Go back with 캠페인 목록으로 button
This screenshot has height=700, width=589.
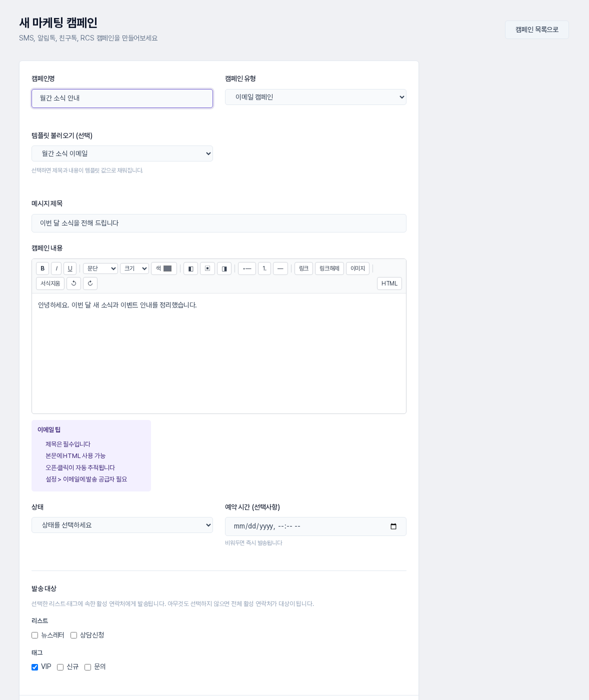(537, 29)
